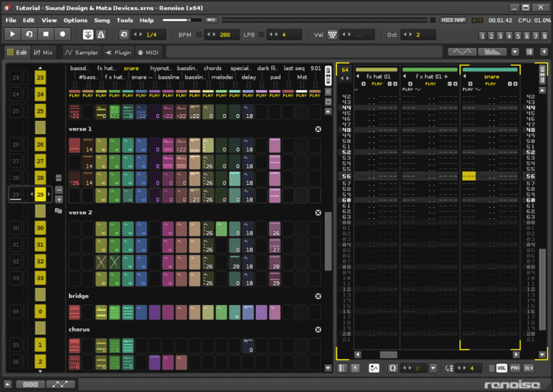Open the MIDI MAP panel
This screenshot has height=392, width=553.
pos(453,20)
